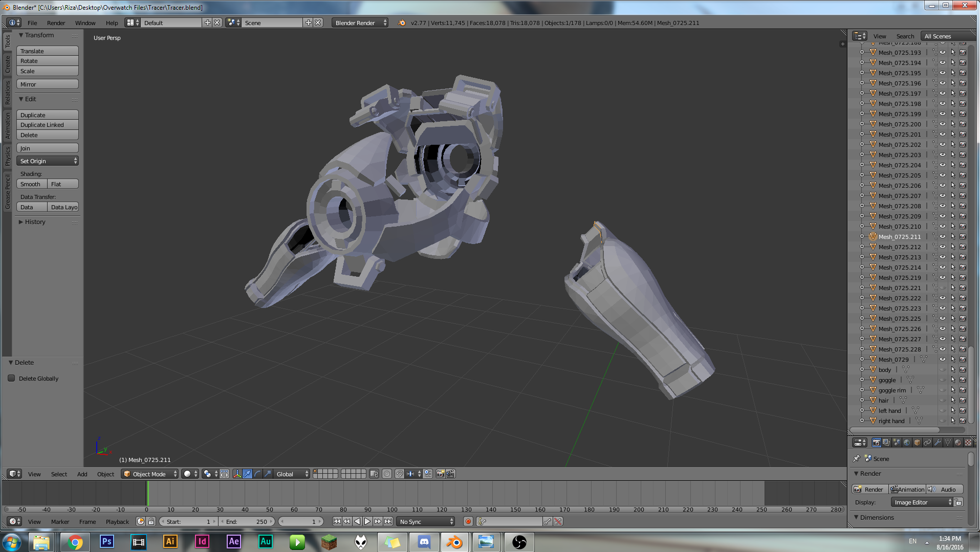
Task: Click the Duplicate Linked button
Action: [48, 124]
